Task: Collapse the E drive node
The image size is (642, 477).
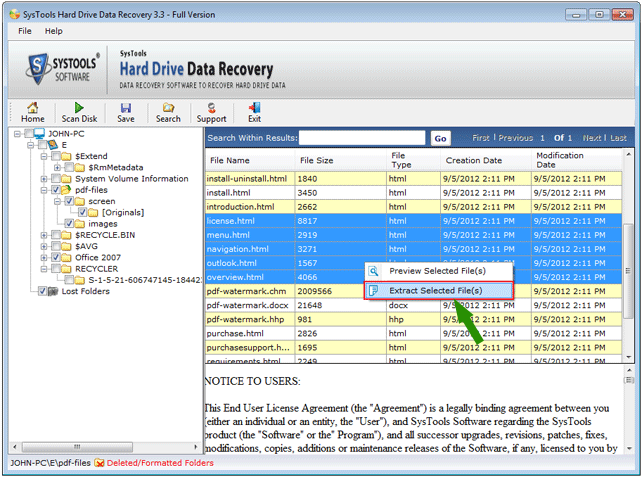Action: (31, 145)
